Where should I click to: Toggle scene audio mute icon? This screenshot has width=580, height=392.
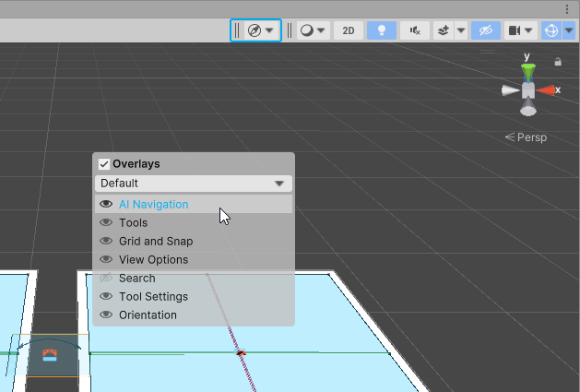tap(416, 30)
